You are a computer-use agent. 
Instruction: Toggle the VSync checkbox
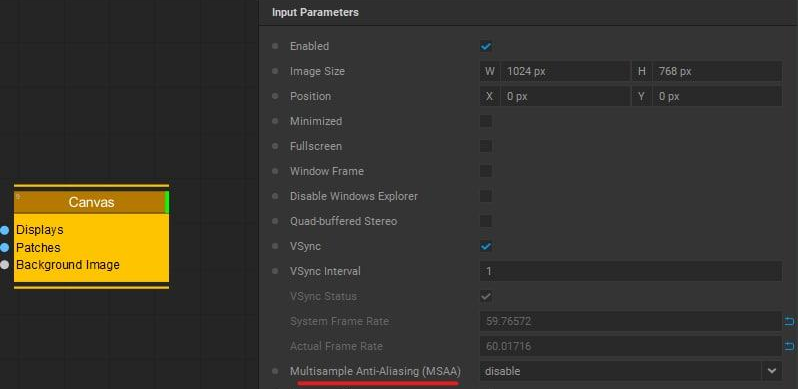(x=486, y=246)
